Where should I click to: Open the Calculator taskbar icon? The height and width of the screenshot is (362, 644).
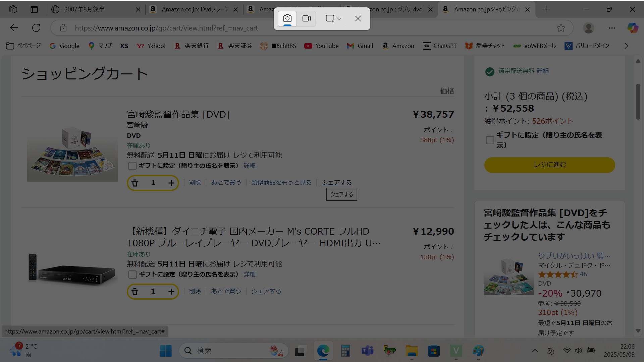coord(345,351)
